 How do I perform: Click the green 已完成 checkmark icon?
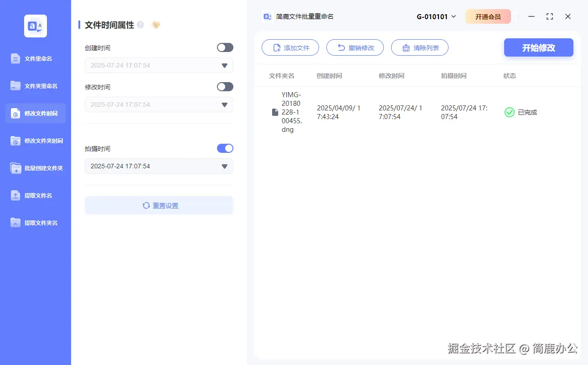pyautogui.click(x=510, y=112)
